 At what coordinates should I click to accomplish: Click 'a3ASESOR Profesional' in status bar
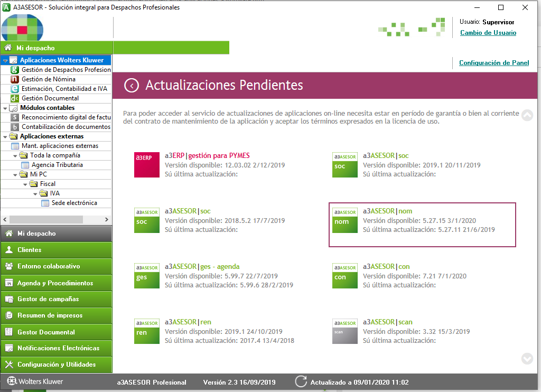click(x=152, y=382)
